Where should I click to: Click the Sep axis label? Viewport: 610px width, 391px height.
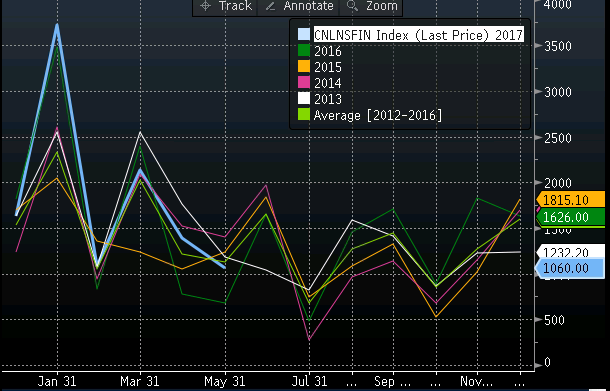[x=392, y=382]
